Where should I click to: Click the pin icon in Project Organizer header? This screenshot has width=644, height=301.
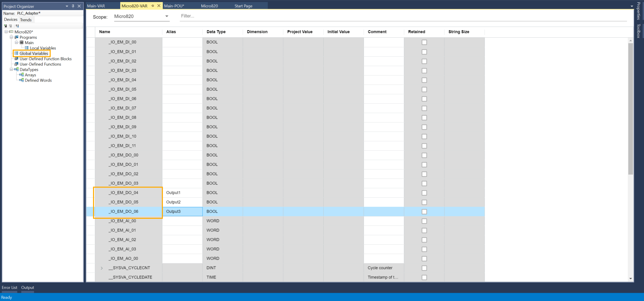click(73, 6)
